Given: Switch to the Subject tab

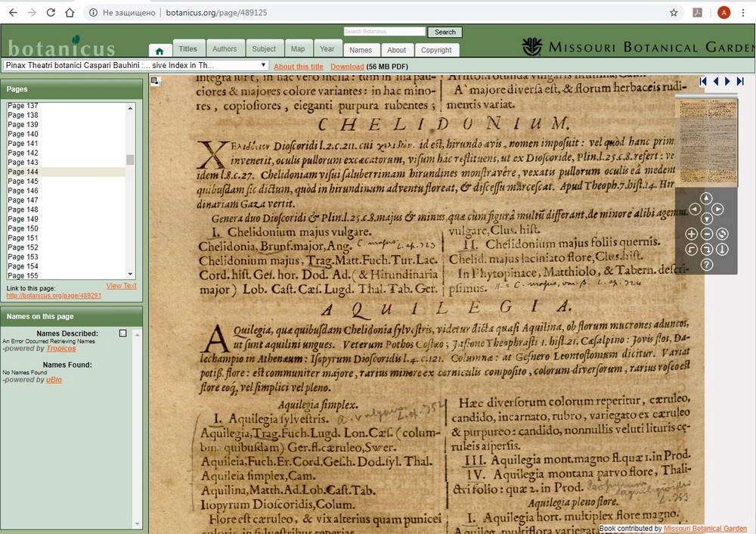Looking at the screenshot, I should pos(264,49).
